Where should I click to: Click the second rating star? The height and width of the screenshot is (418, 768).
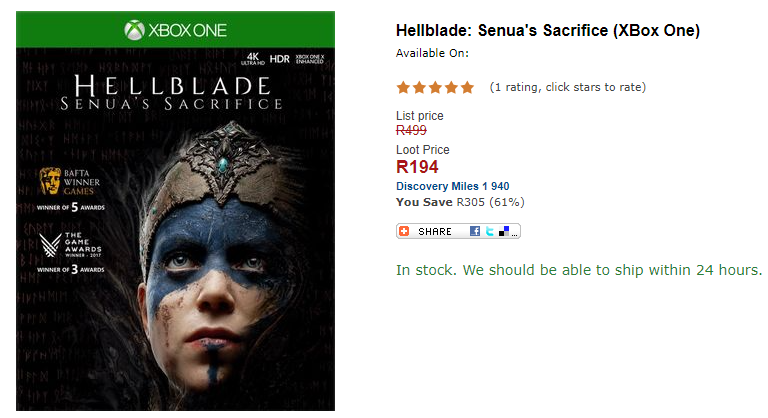[x=419, y=88]
